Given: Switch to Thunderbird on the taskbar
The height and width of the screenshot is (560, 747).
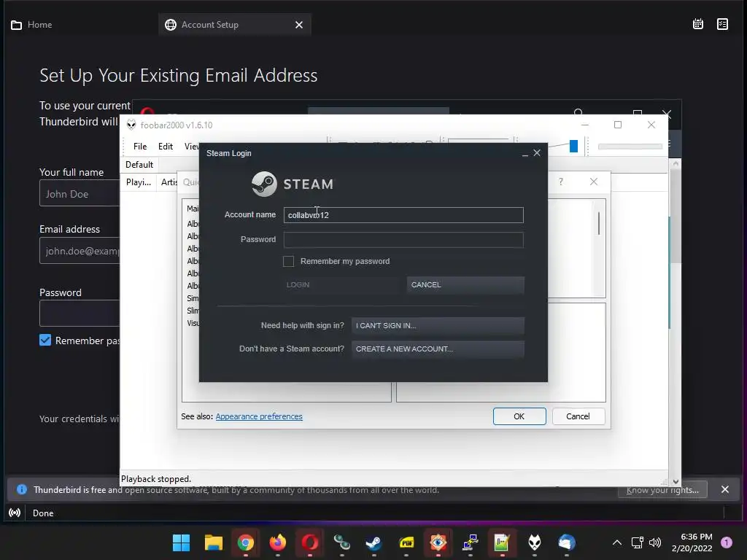Looking at the screenshot, I should (x=566, y=542).
